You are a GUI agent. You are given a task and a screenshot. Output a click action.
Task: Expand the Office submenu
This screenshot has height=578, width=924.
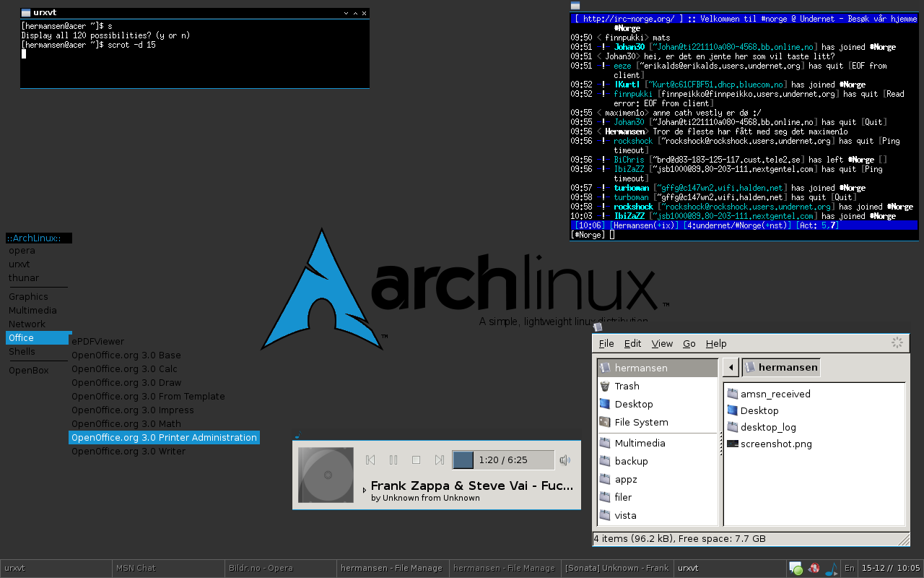pos(38,338)
